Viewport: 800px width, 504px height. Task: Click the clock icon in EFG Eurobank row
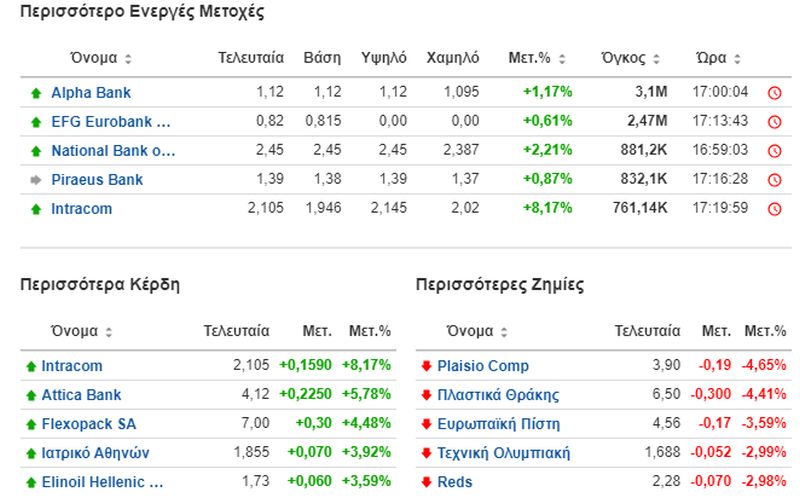pyautogui.click(x=773, y=122)
